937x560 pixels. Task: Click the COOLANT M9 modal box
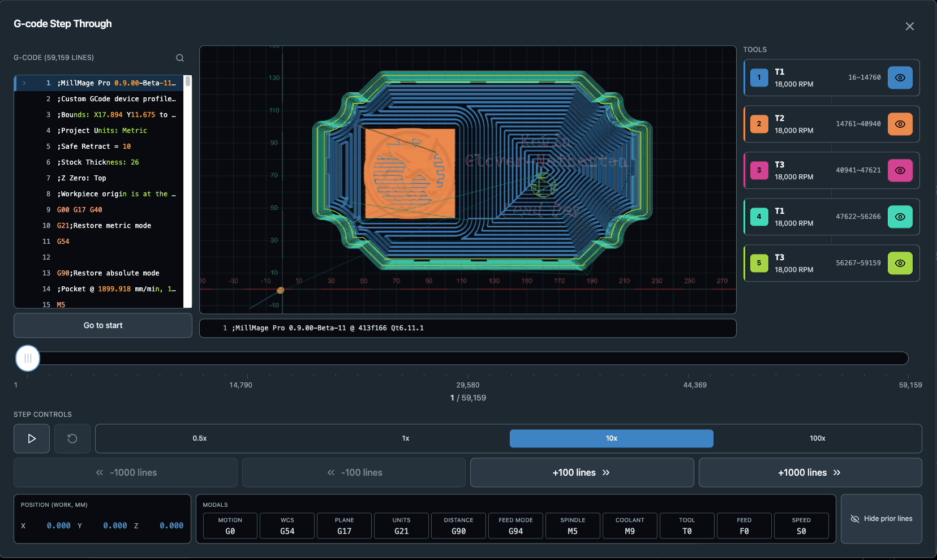630,525
